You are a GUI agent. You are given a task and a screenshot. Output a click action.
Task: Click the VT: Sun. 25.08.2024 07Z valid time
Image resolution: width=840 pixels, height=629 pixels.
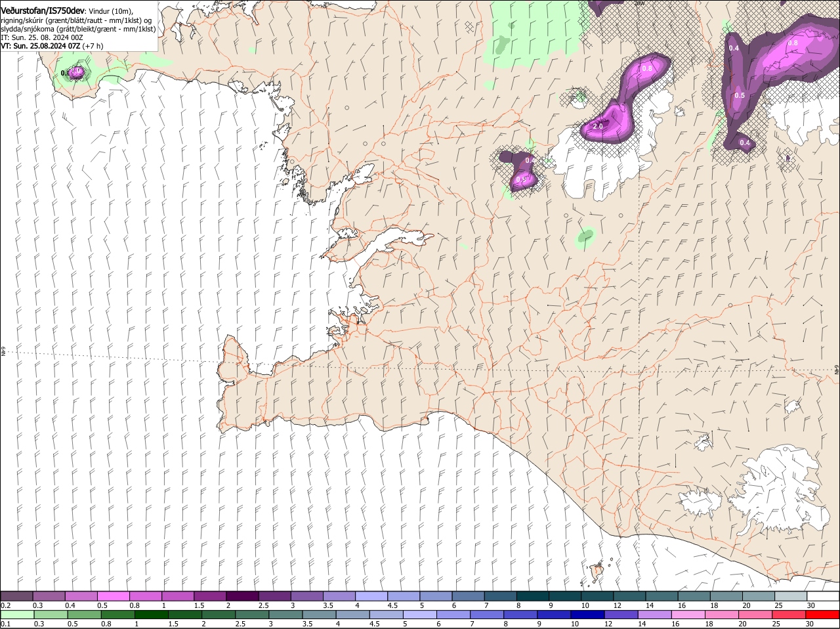pos(40,47)
